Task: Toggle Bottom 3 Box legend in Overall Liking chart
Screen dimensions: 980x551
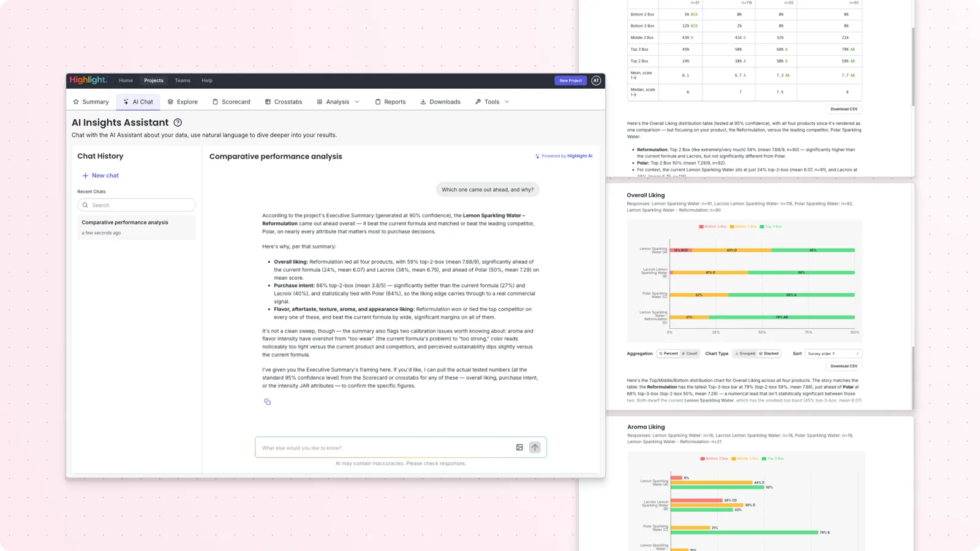Action: click(x=713, y=227)
